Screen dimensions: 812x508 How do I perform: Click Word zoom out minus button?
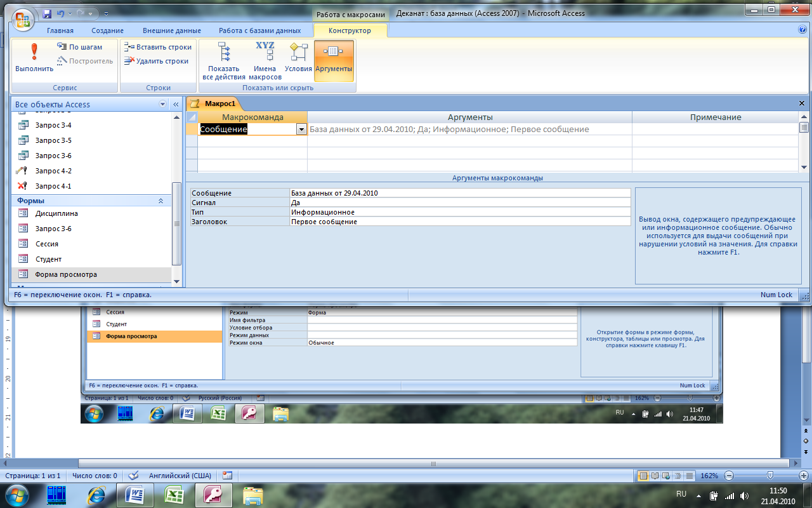point(729,476)
